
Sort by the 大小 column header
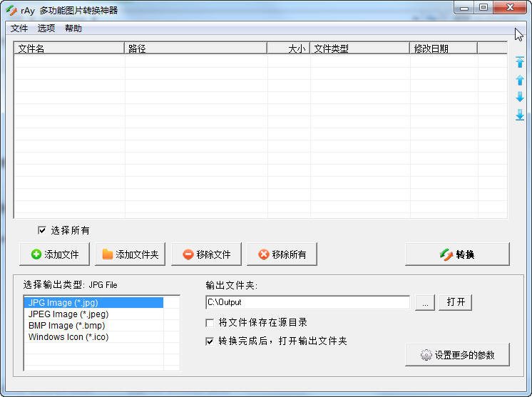click(x=289, y=48)
